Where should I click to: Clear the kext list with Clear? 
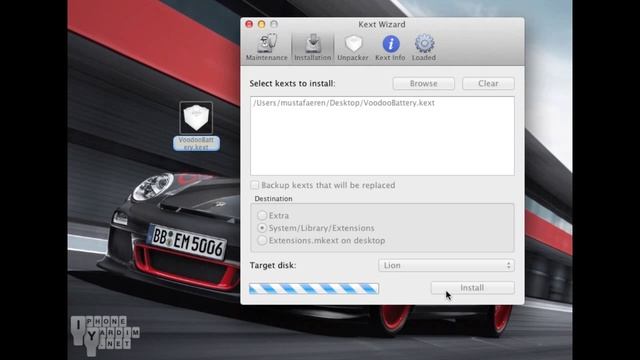tap(488, 83)
